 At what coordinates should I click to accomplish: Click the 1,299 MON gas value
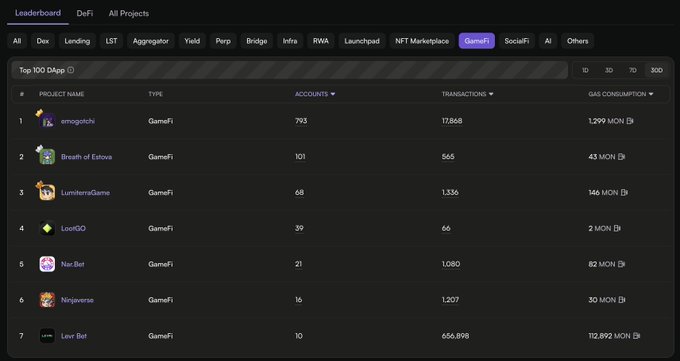(x=606, y=121)
